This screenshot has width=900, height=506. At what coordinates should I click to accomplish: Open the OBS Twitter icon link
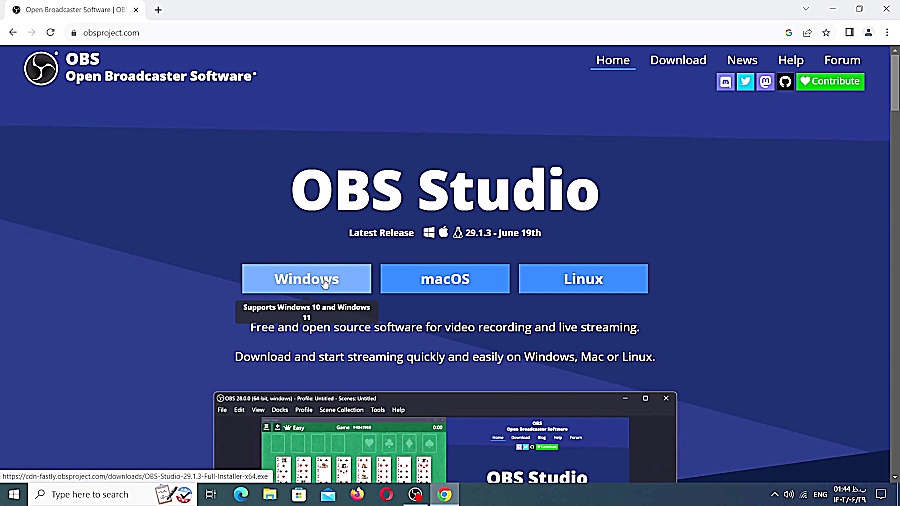[746, 81]
